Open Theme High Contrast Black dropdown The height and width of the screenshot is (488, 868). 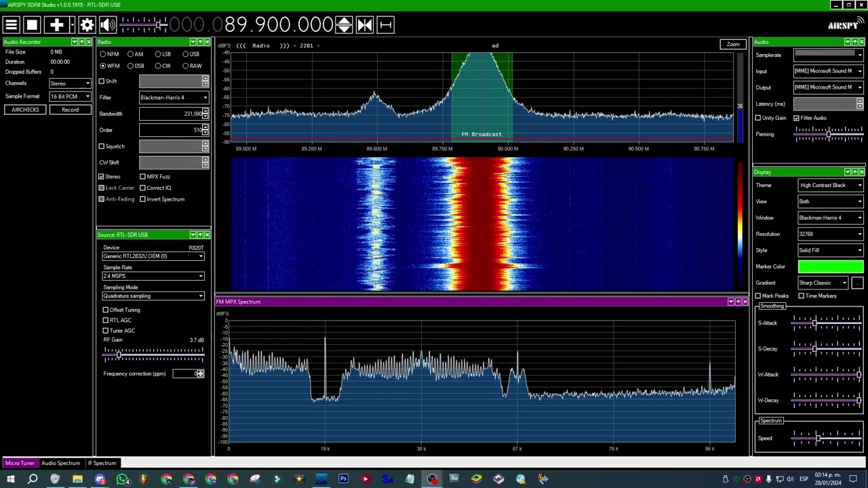831,185
